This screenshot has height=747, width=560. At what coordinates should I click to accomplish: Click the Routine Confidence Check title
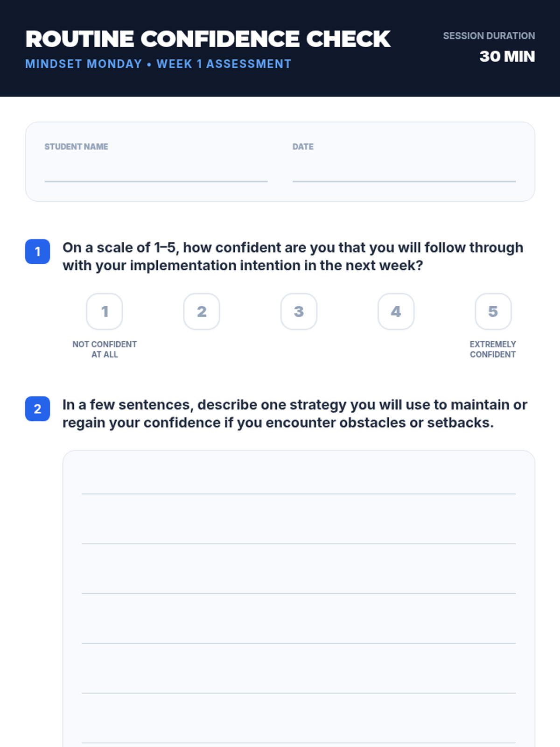(208, 39)
